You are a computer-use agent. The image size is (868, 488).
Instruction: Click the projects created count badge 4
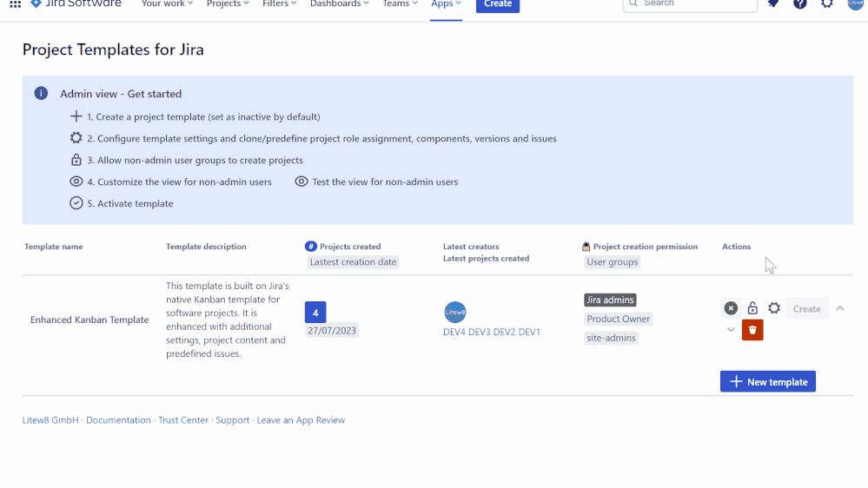pyautogui.click(x=315, y=312)
